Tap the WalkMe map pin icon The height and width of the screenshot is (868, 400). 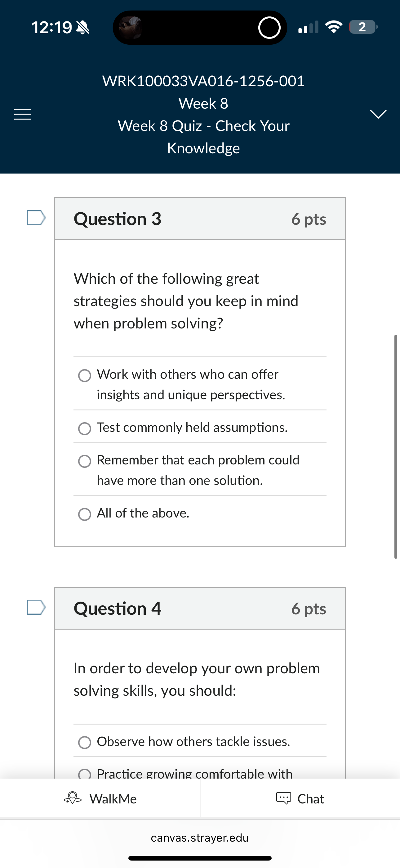click(x=73, y=798)
